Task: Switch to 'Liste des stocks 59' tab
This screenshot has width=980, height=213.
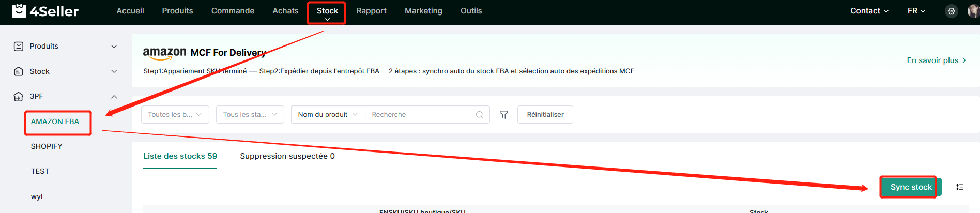Action: pos(180,156)
